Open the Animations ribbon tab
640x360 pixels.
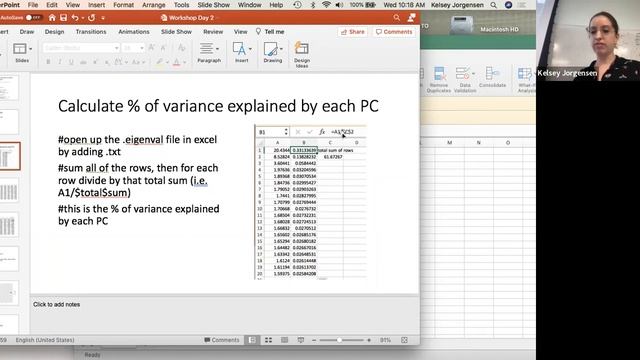pos(133,31)
